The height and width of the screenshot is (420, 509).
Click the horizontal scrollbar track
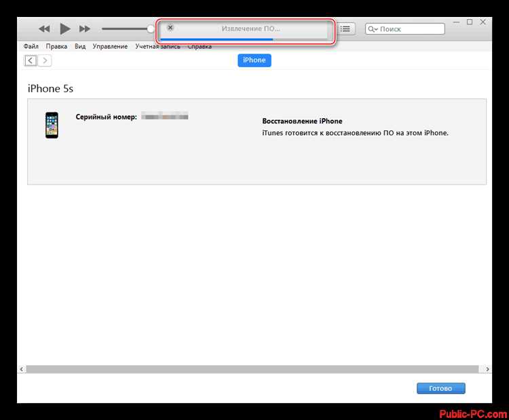251,369
